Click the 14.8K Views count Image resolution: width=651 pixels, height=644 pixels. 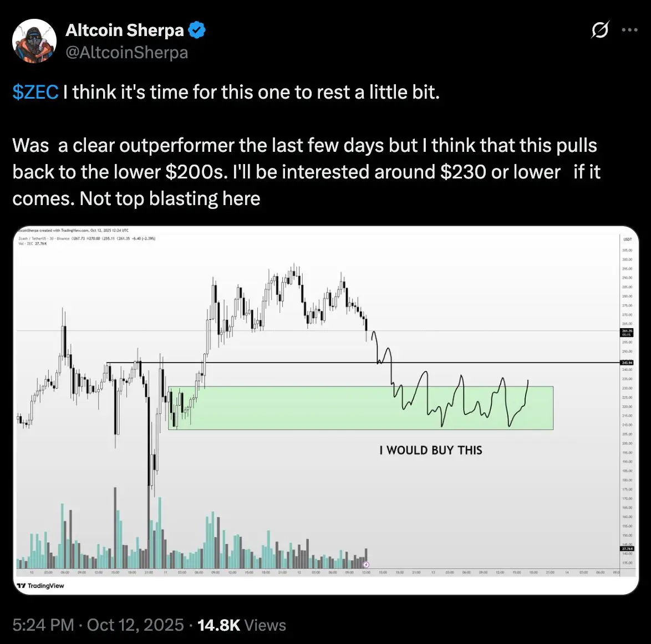[x=242, y=625]
